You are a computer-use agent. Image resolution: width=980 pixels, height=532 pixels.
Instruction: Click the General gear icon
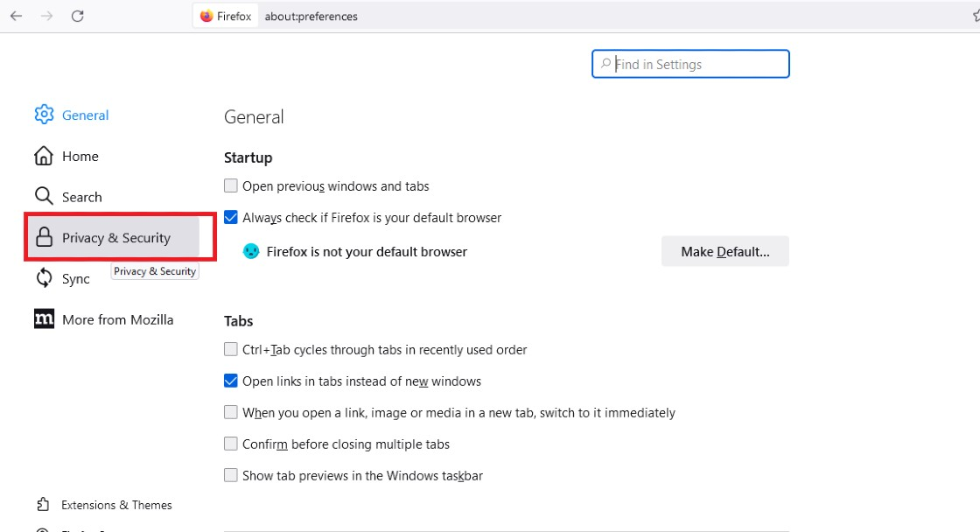[44, 115]
